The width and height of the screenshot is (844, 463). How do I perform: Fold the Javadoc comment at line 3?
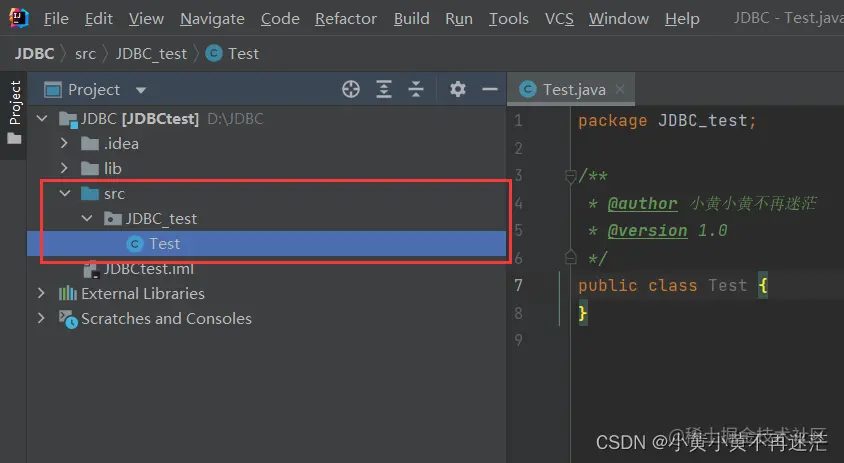(570, 176)
